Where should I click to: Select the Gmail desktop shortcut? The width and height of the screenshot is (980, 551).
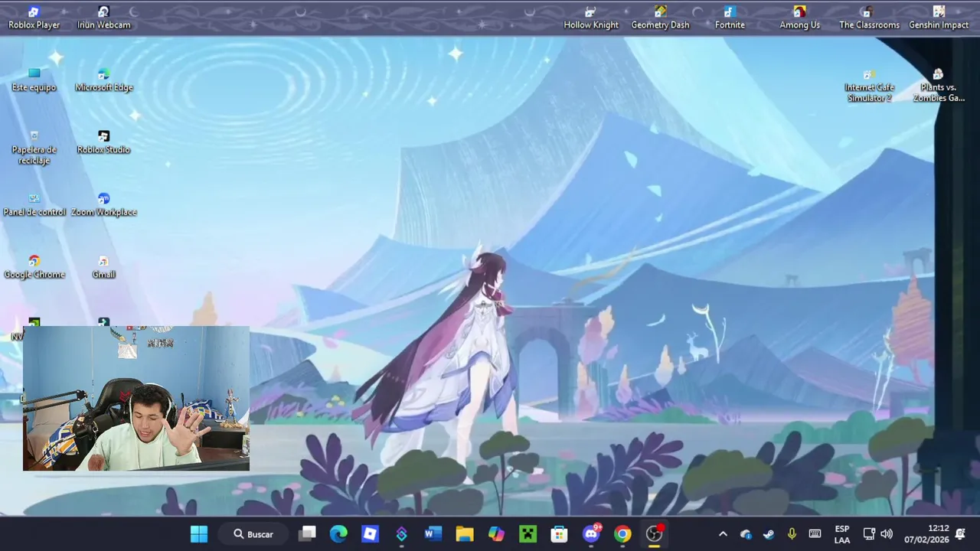coord(103,267)
